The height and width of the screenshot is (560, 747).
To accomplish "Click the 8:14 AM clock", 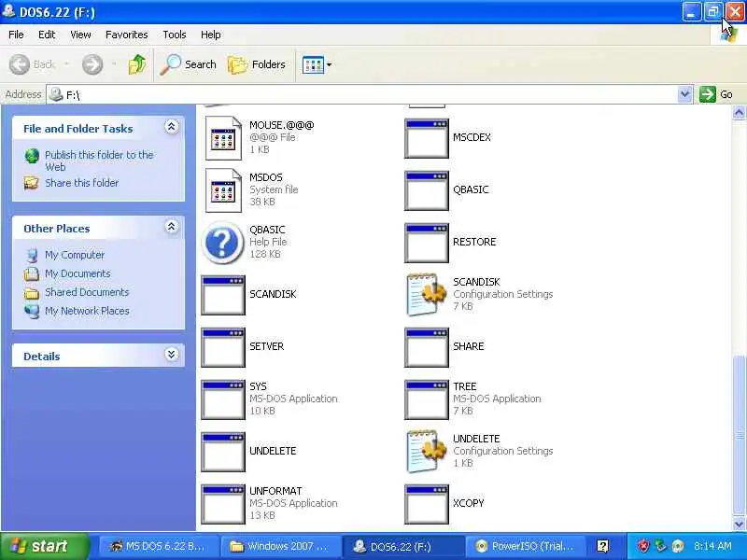I will pyautogui.click(x=712, y=546).
